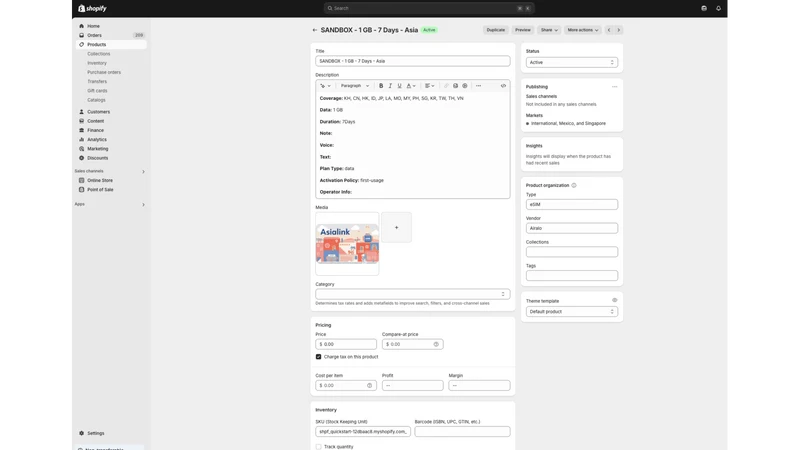Go back using the arrow next to product title
The width and height of the screenshot is (800, 450).
(315, 30)
